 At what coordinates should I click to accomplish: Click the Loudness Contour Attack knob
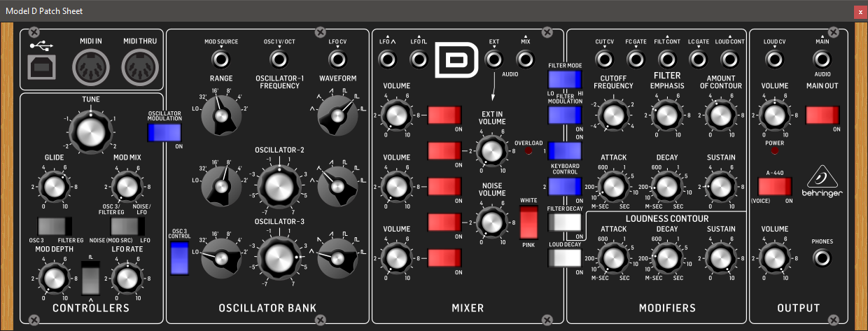(613, 257)
